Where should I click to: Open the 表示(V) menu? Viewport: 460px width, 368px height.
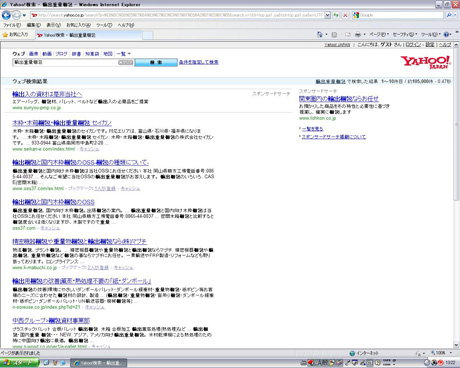53,25
